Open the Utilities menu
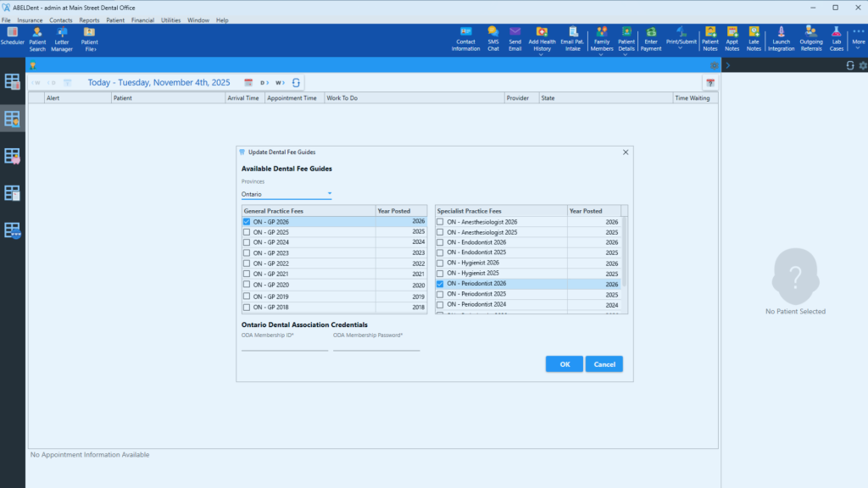This screenshot has height=488, width=868. pos(170,19)
